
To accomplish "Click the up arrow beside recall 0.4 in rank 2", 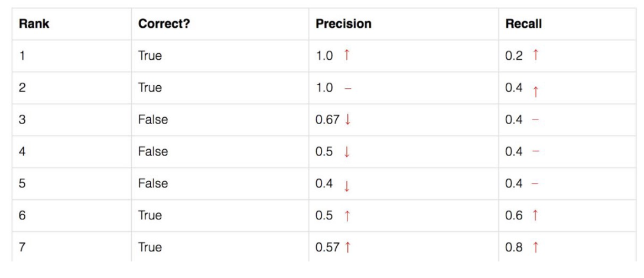I will pyautogui.click(x=535, y=91).
